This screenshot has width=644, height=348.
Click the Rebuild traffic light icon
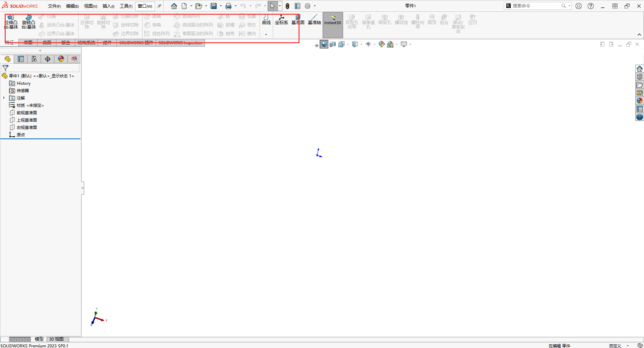287,6
